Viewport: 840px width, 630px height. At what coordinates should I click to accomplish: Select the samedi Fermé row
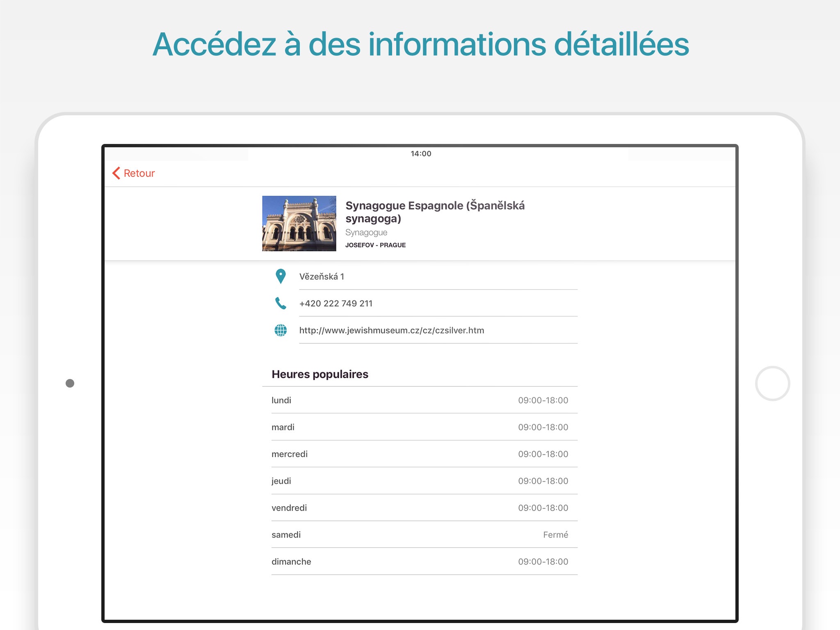[420, 535]
